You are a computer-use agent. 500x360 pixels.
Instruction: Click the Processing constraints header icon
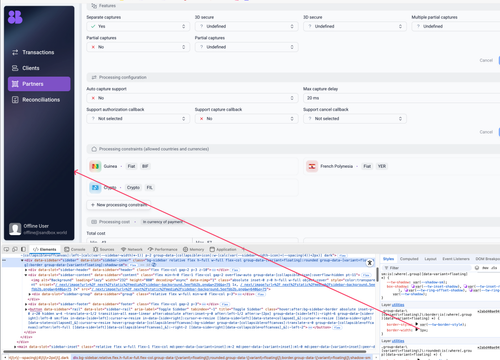coord(94,149)
